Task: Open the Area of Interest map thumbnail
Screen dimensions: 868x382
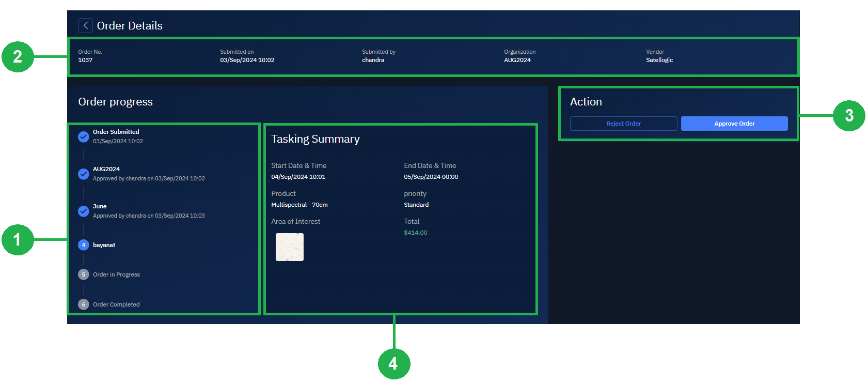Action: tap(290, 247)
